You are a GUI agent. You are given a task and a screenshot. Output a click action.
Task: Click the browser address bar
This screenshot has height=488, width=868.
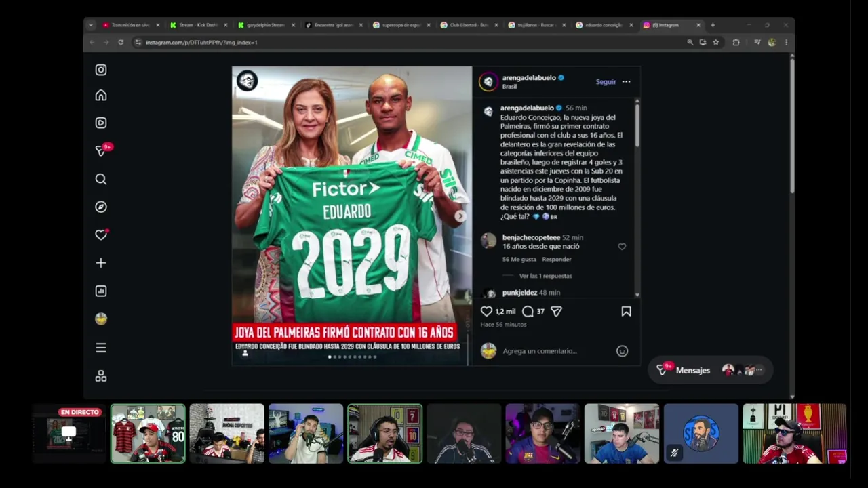click(407, 42)
